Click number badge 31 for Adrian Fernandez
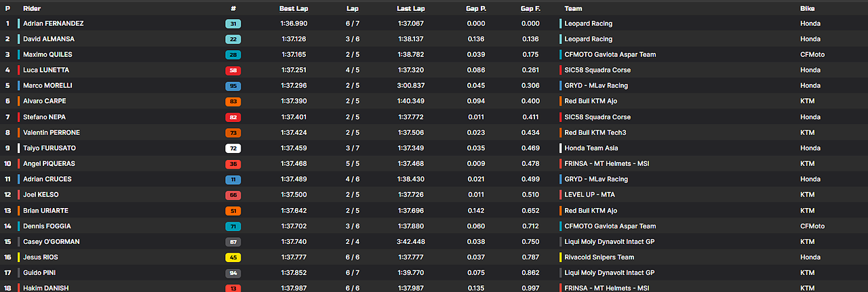The width and height of the screenshot is (868, 292). [233, 24]
